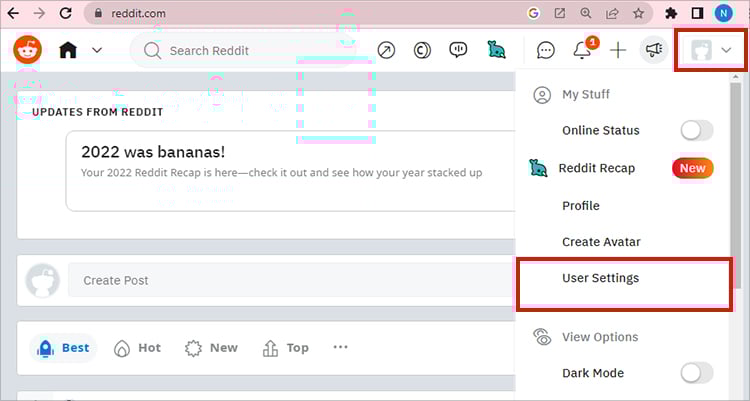Open the Notifications bell
Image resolution: width=750 pixels, height=401 pixels.
[581, 50]
